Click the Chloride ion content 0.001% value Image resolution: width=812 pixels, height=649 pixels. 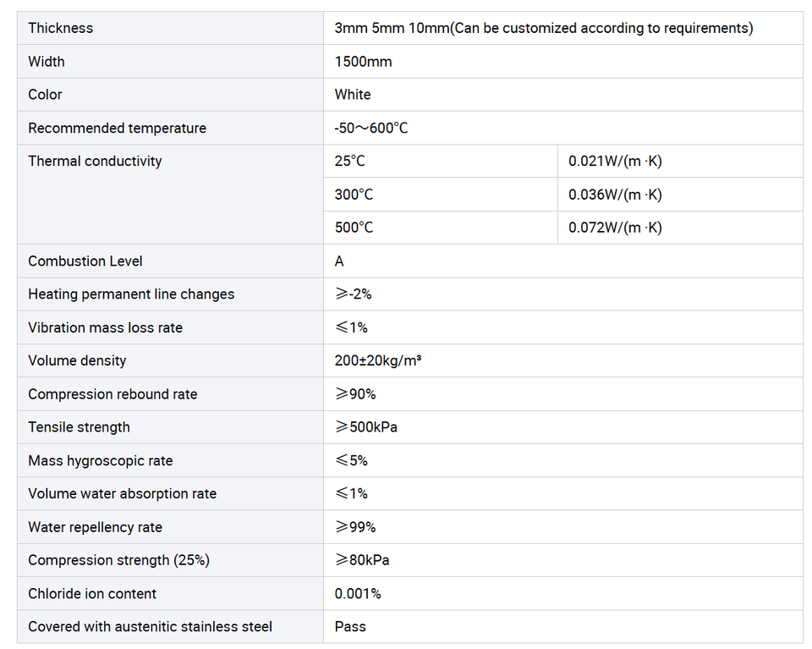tap(358, 594)
